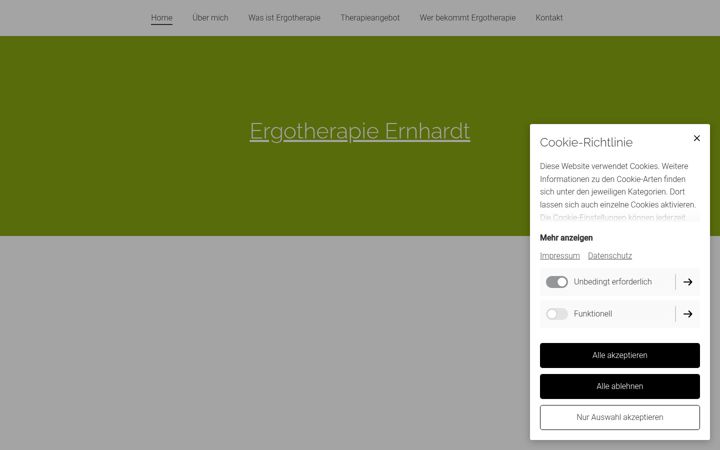Click paragraph starting 'Diese Website verwendet Cookies'

[x=618, y=191]
